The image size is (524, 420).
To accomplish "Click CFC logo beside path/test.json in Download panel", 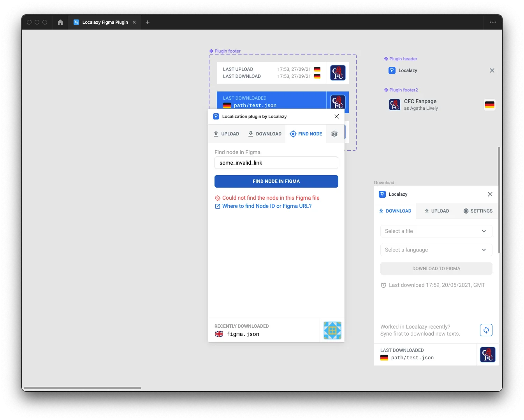I will 487,355.
